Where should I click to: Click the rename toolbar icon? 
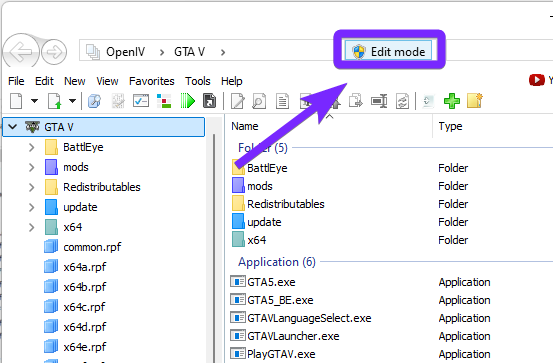point(379,101)
